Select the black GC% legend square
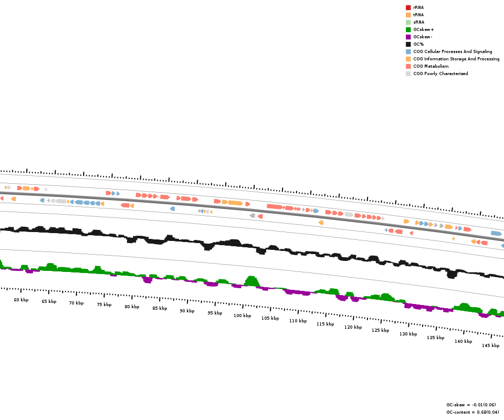This screenshot has height=420, width=504. point(408,44)
